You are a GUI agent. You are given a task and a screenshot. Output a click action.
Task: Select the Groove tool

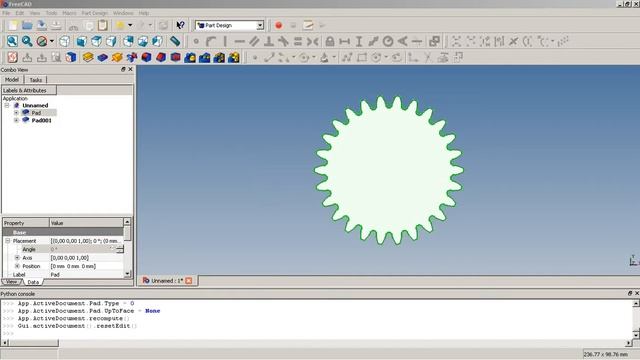pyautogui.click(x=132, y=58)
